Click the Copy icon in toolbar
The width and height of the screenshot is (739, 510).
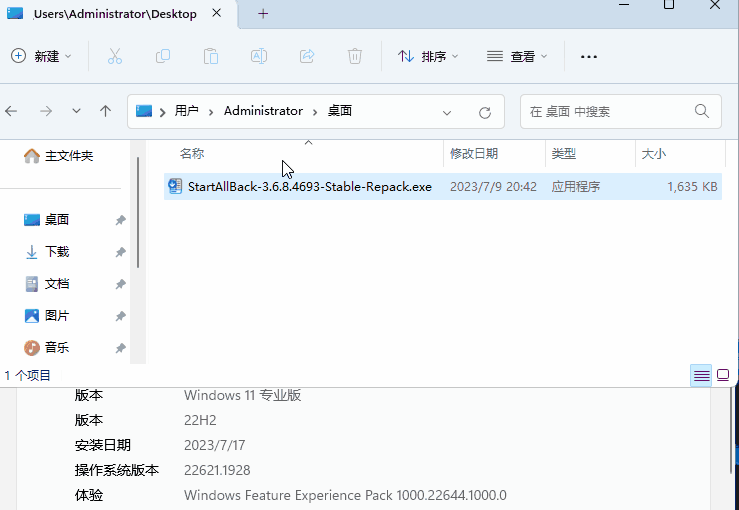click(162, 56)
